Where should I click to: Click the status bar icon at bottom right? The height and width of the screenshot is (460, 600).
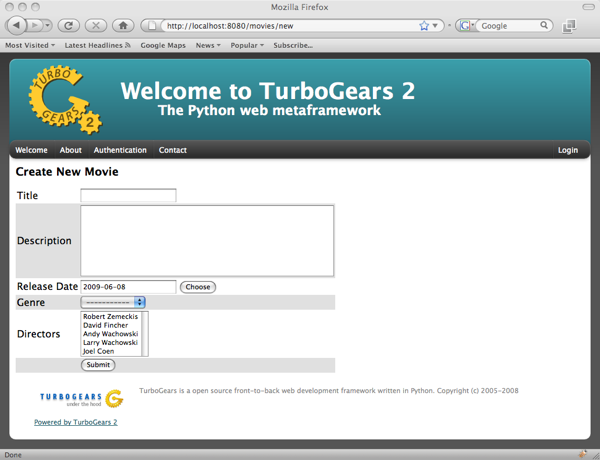point(582,454)
